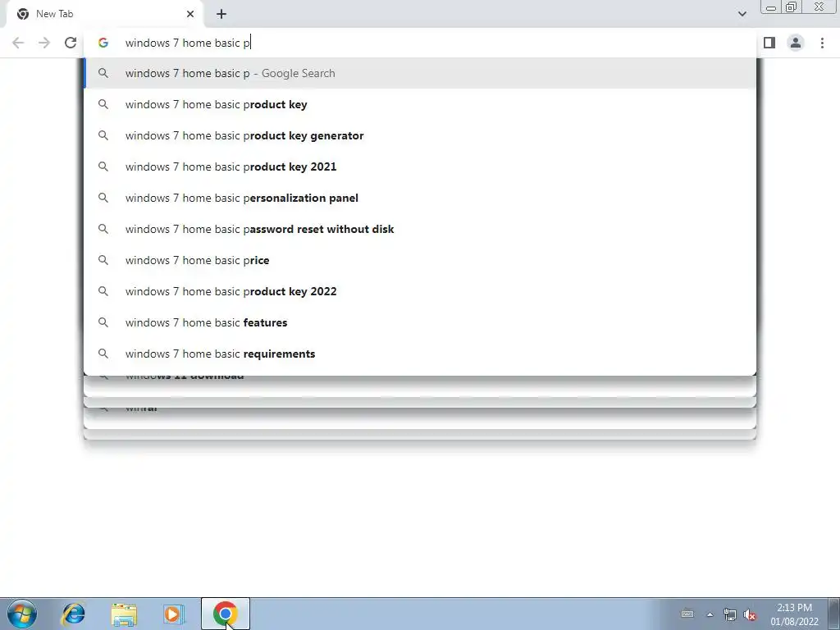Click the Chrome taskbar button
This screenshot has height=630, width=840.
coord(226,614)
